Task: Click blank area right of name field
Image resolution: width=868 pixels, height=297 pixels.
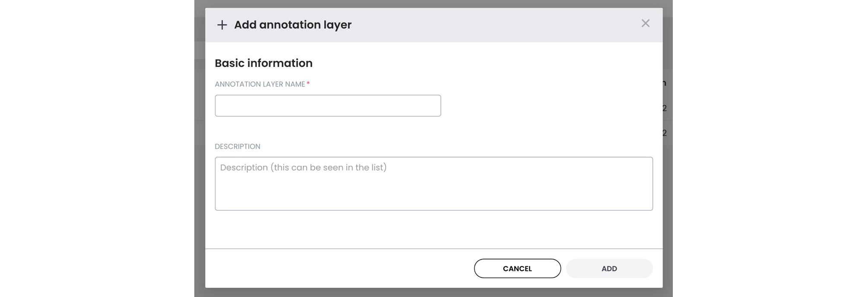Action: click(544, 106)
